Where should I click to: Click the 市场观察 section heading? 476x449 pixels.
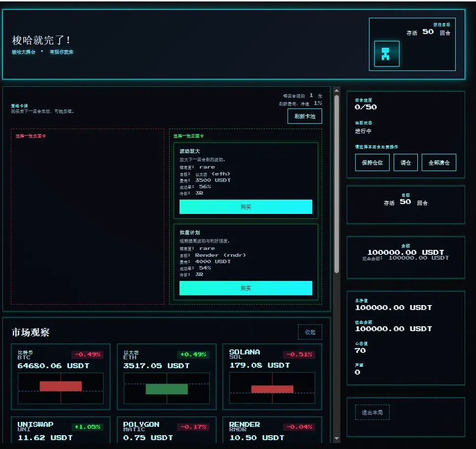pyautogui.click(x=31, y=333)
